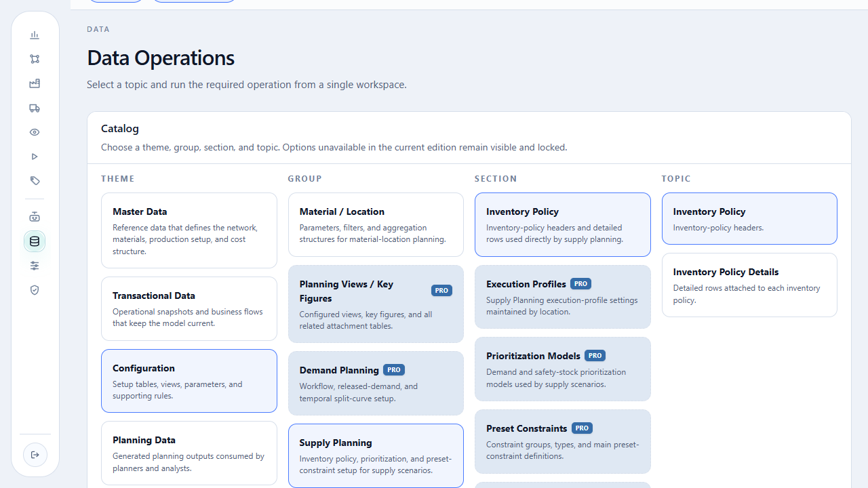The height and width of the screenshot is (488, 868).
Task: Open the eye visibility icon in sidebar
Action: [35, 132]
